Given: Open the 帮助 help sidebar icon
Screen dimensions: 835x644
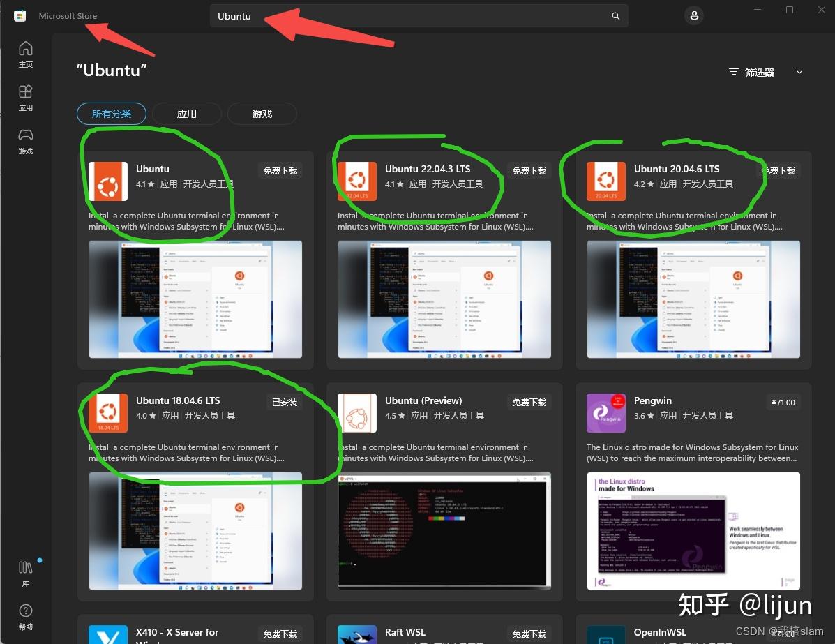Looking at the screenshot, I should (x=25, y=614).
